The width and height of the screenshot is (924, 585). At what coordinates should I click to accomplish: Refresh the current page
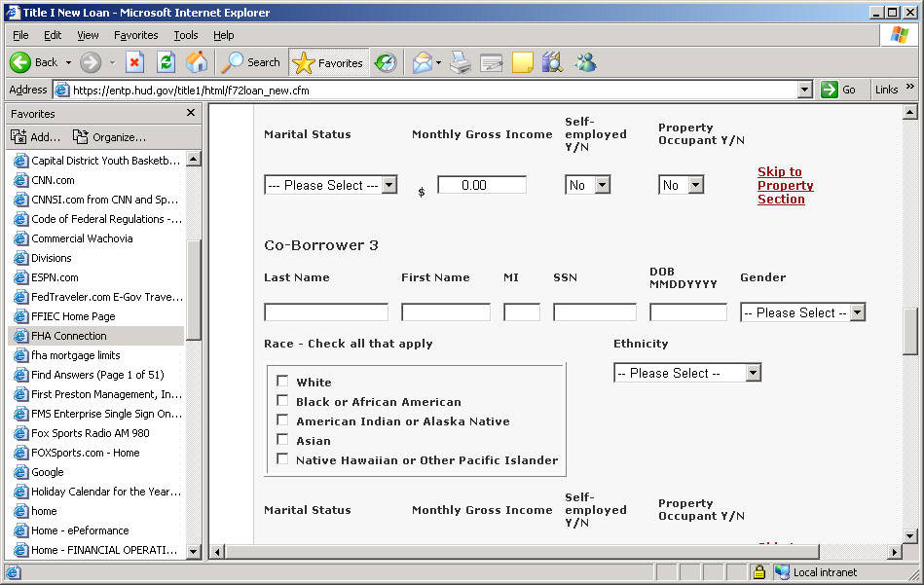(166, 62)
